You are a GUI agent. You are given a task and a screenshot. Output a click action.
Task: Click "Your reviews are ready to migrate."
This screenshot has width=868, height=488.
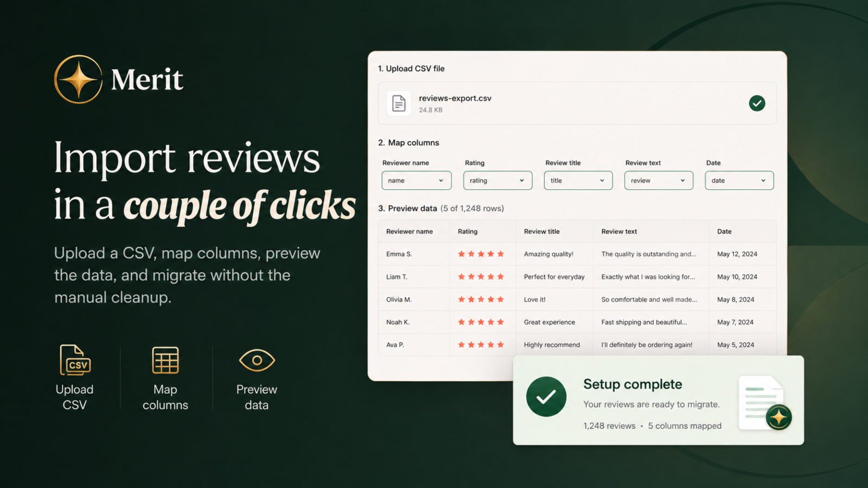click(x=652, y=404)
